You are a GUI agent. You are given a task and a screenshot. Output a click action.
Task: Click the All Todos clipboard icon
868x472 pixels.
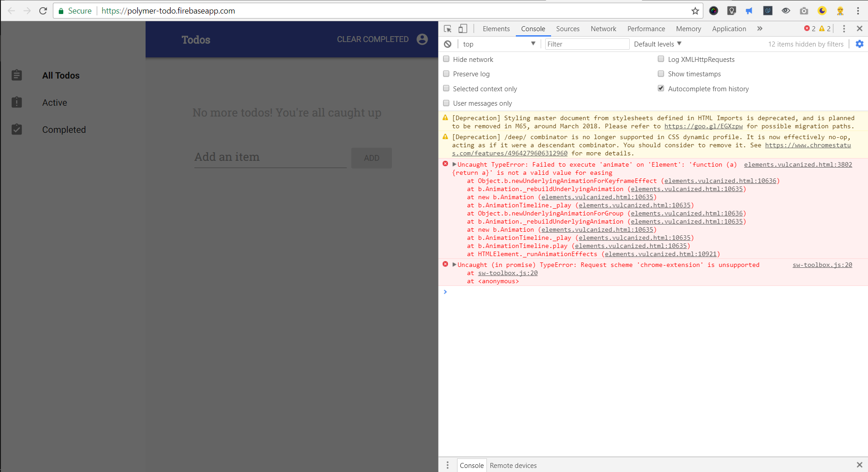[17, 75]
